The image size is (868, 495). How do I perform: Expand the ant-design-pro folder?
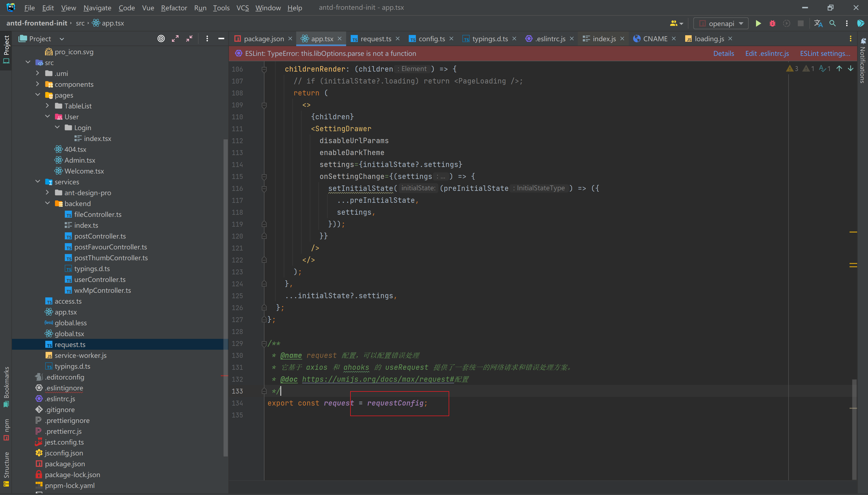click(48, 193)
